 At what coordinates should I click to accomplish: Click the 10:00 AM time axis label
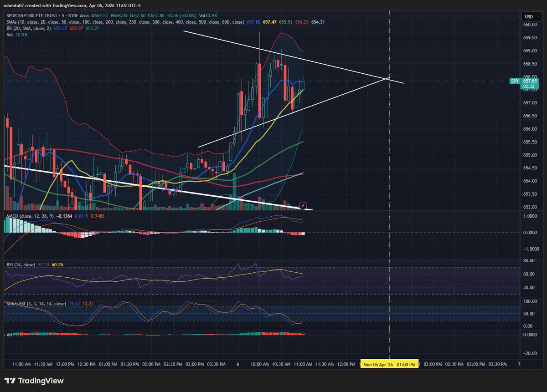click(259, 365)
